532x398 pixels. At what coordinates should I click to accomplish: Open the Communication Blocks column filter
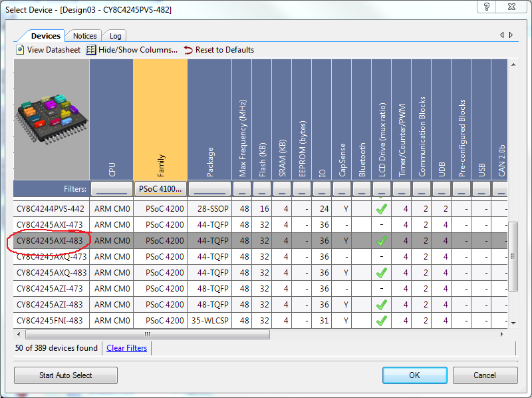tap(422, 189)
